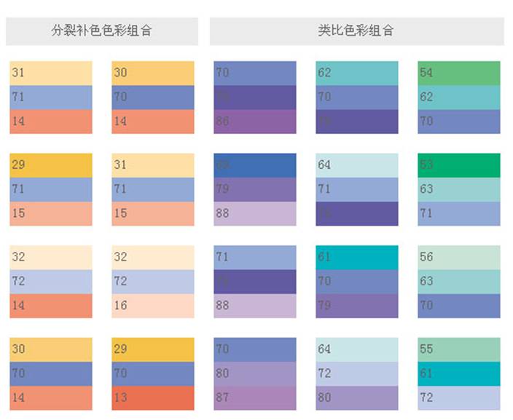Screen dimensions: 513x420
Task: Select teal swatch 61 below swatch 55
Action: tap(459, 373)
